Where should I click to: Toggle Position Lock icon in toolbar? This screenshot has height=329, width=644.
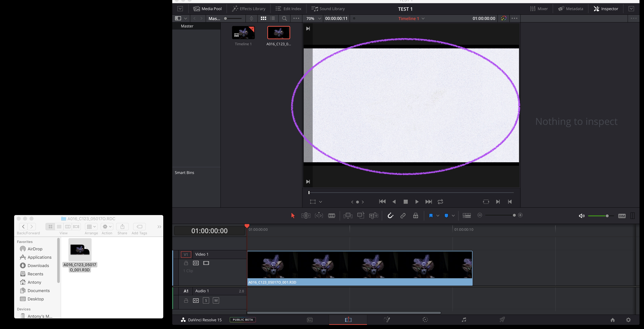(x=416, y=216)
